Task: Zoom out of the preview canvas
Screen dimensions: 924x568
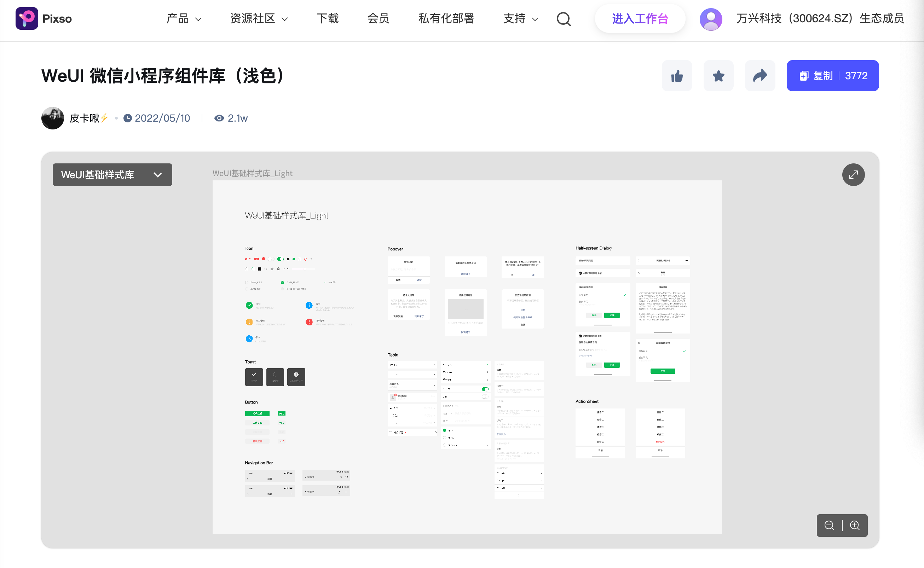Action: click(x=829, y=525)
